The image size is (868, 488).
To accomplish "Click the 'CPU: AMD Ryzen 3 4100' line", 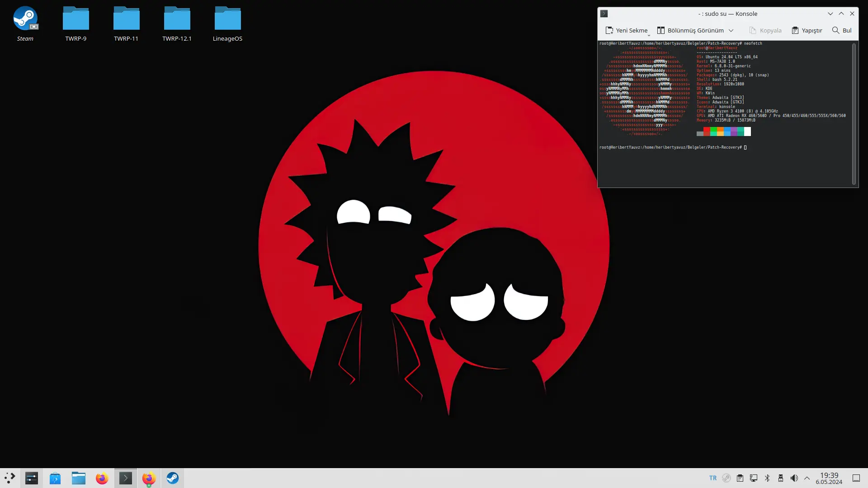I will click(x=737, y=111).
